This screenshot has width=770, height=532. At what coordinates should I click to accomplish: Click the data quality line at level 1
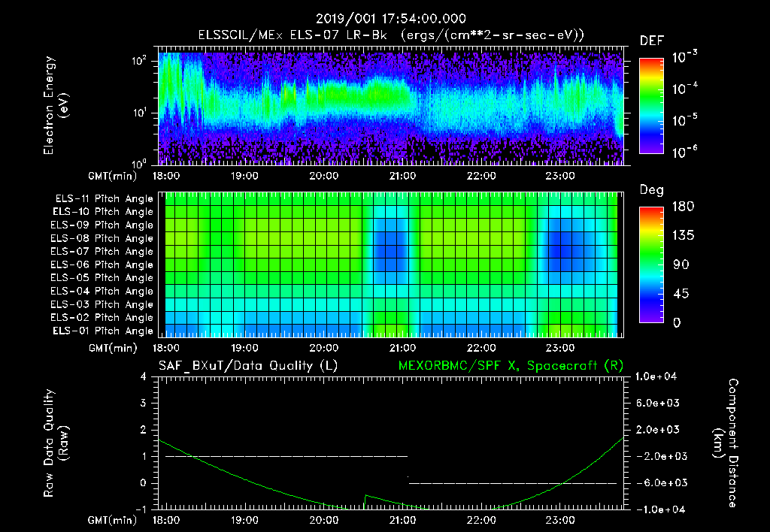tap(286, 456)
